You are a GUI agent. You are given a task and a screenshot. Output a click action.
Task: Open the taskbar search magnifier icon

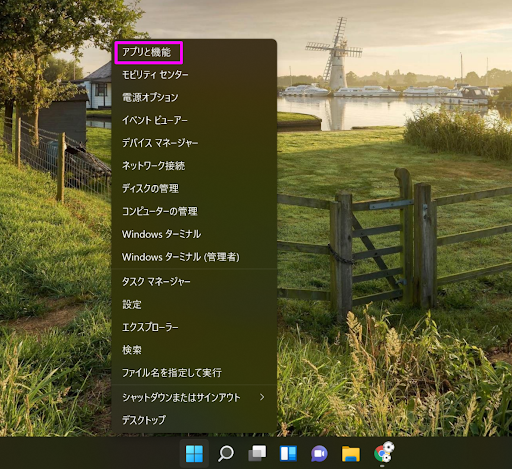pyautogui.click(x=226, y=453)
